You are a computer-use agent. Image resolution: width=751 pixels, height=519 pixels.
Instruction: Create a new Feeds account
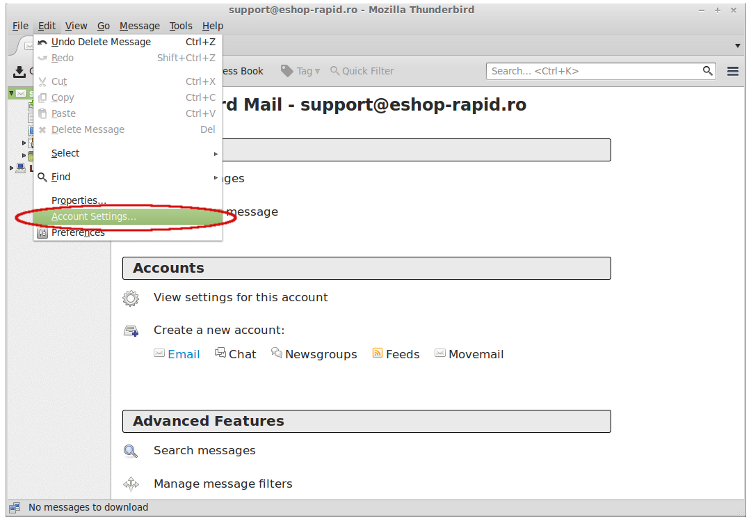402,354
